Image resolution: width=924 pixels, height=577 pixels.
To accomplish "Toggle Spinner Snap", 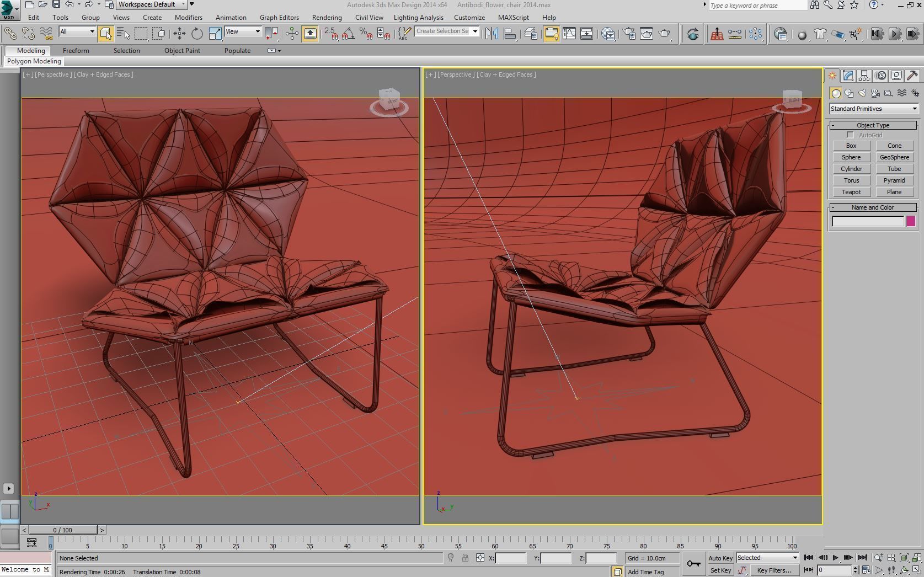I will [x=384, y=34].
